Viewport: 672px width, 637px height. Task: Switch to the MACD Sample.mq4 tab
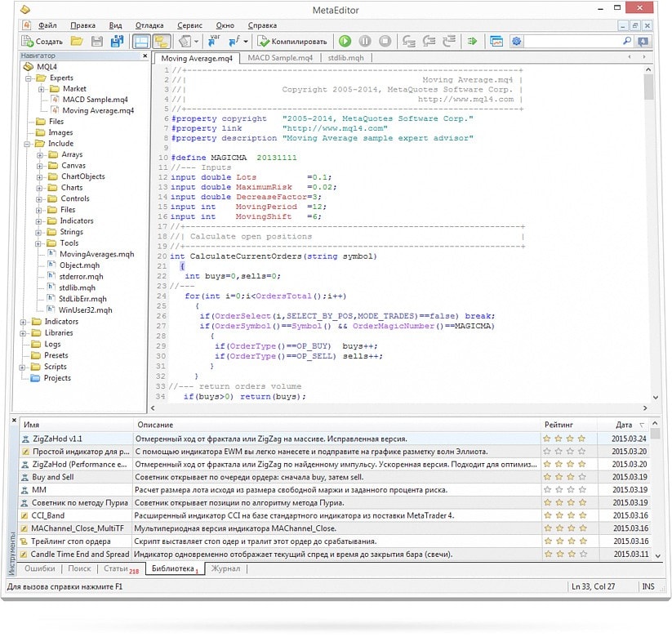[281, 58]
